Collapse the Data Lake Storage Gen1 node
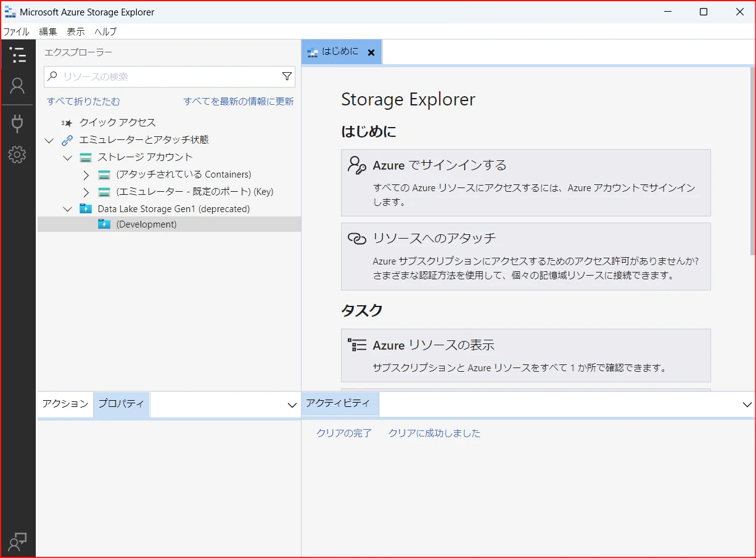The height and width of the screenshot is (558, 756). click(68, 210)
